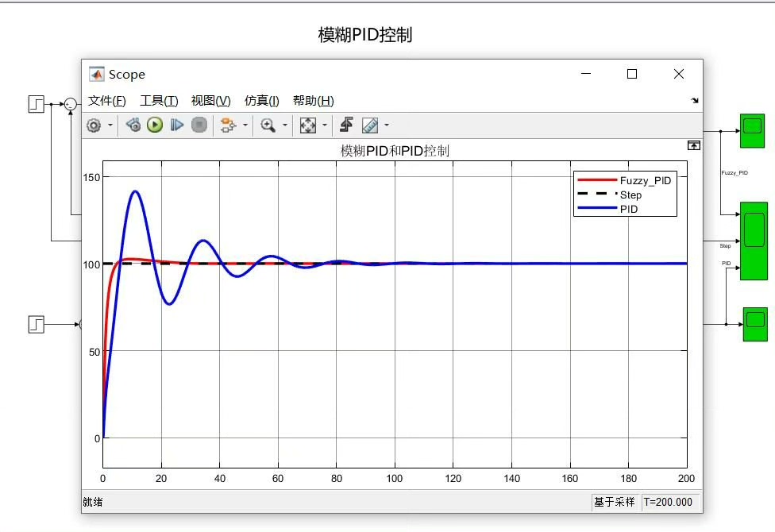Activate the Zoom magnifier tool

point(267,125)
